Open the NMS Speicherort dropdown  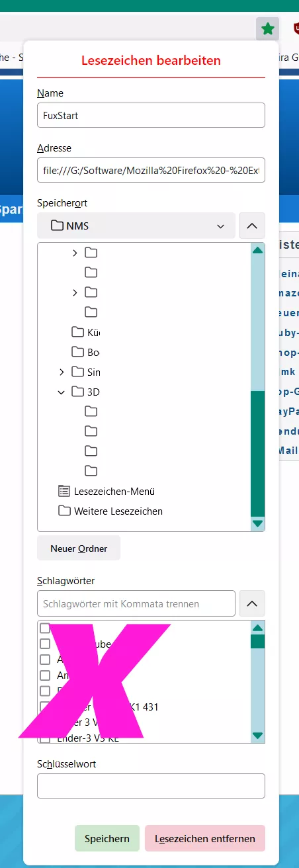pyautogui.click(x=136, y=226)
